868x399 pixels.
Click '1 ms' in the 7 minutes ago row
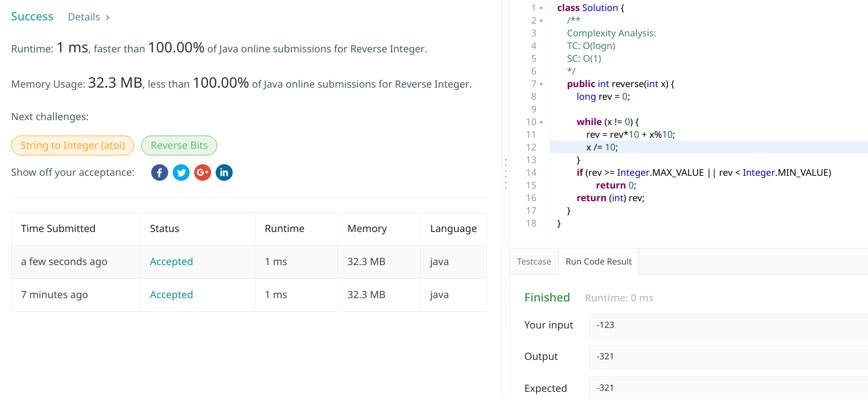coord(276,295)
